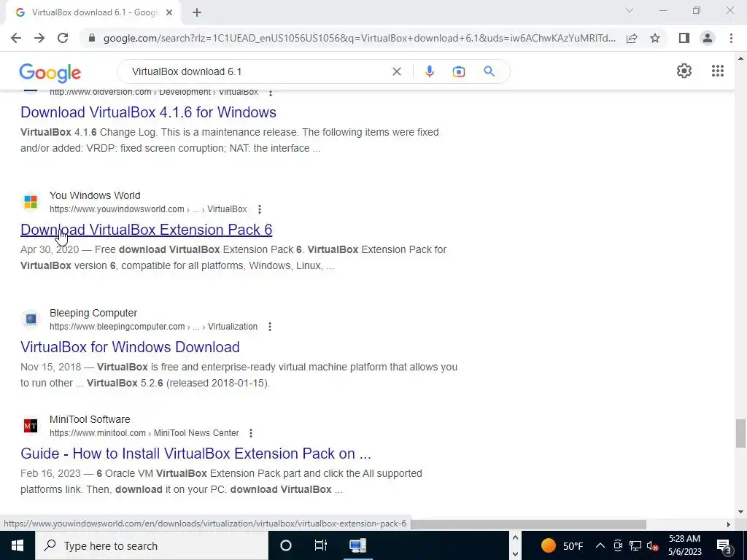Open Download VirtualBox Extension Pack 6 link
This screenshot has height=560, width=747.
coord(146,230)
